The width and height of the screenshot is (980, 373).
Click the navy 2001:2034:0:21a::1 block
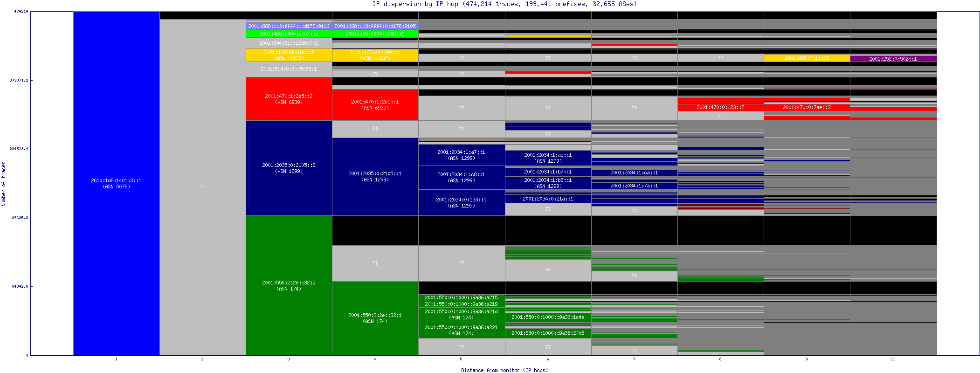[x=548, y=199]
